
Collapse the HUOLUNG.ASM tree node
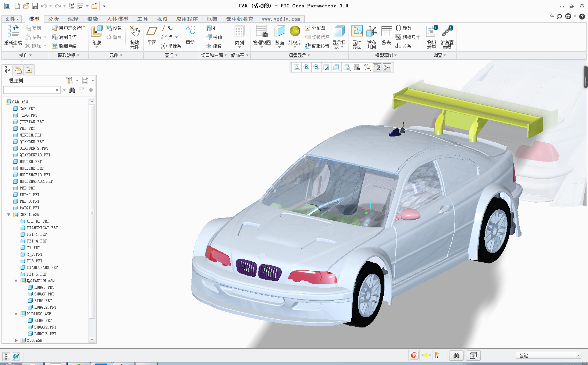tap(16, 314)
